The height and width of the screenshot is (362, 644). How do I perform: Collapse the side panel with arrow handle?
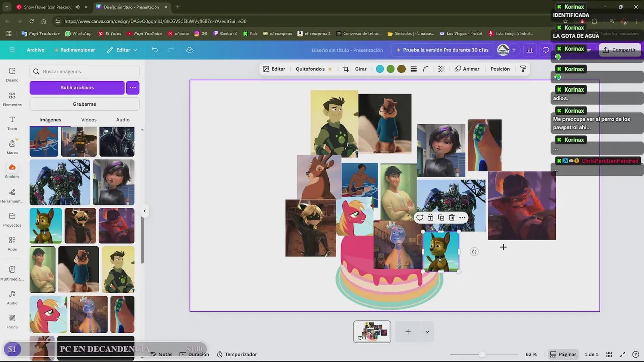tap(144, 211)
